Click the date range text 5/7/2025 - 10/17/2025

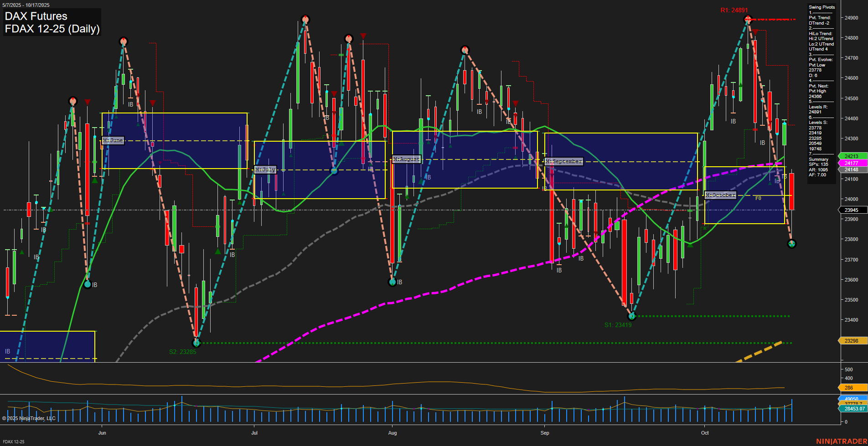point(26,5)
